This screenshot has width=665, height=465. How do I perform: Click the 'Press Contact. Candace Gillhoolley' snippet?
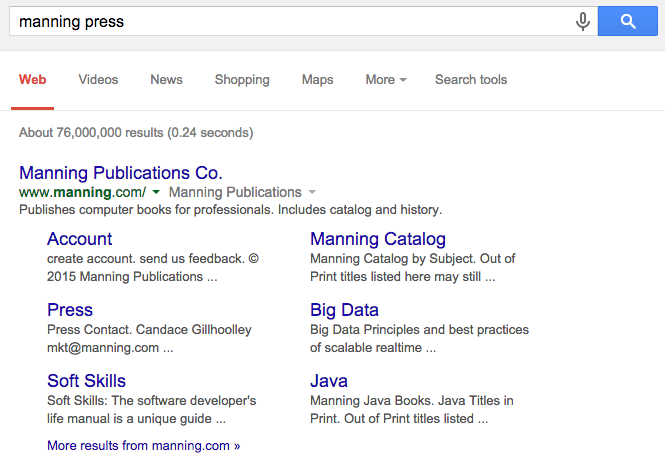[x=149, y=330]
